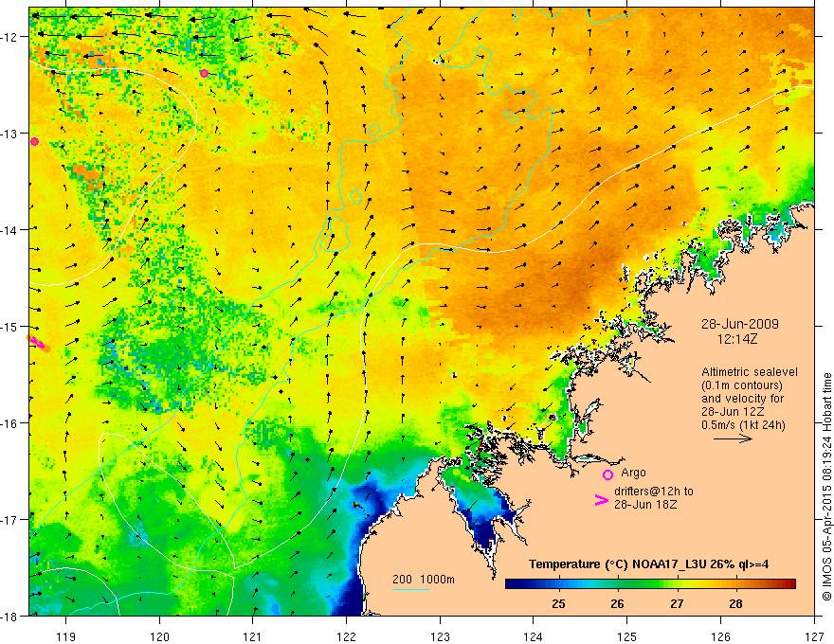The height and width of the screenshot is (644, 834).
Task: Click the latitude axis label -14
Action: (x=10, y=230)
